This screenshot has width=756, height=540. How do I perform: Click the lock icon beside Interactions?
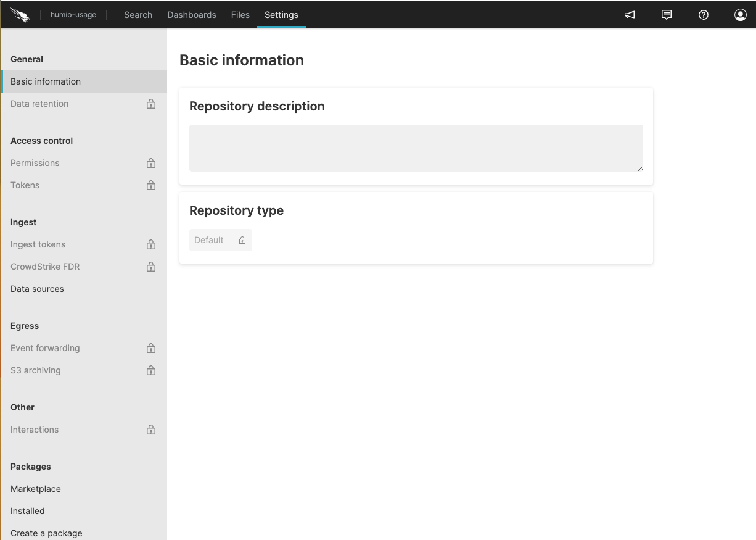[151, 430]
